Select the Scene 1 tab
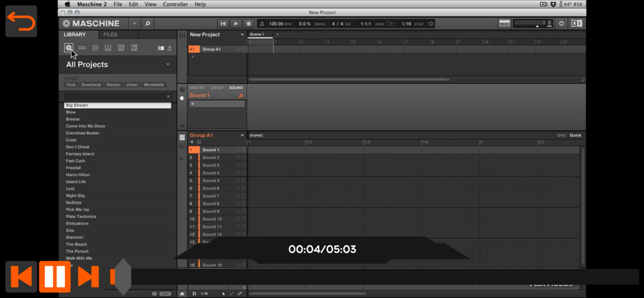644x298 pixels. pyautogui.click(x=260, y=35)
